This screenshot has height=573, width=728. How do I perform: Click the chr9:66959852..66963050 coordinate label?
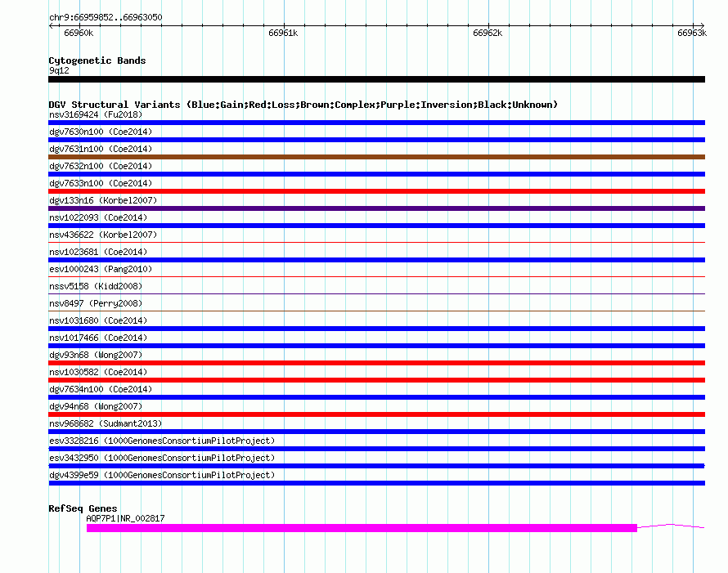(x=106, y=17)
